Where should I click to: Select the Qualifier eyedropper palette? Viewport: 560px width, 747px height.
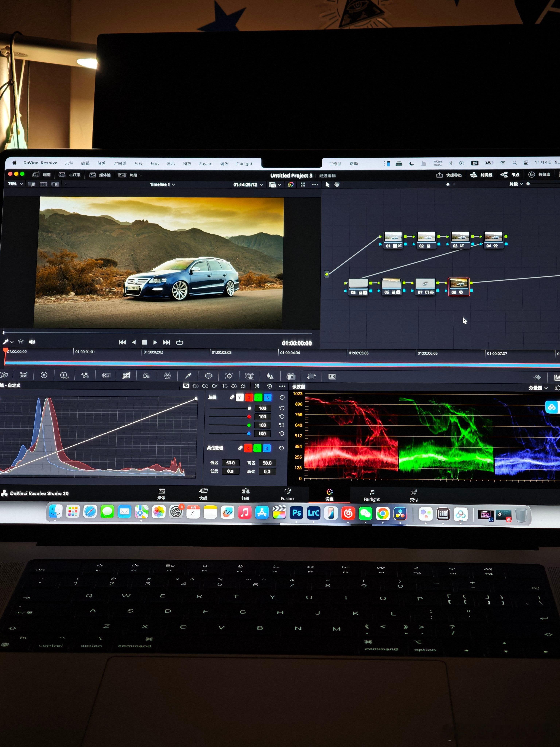188,376
